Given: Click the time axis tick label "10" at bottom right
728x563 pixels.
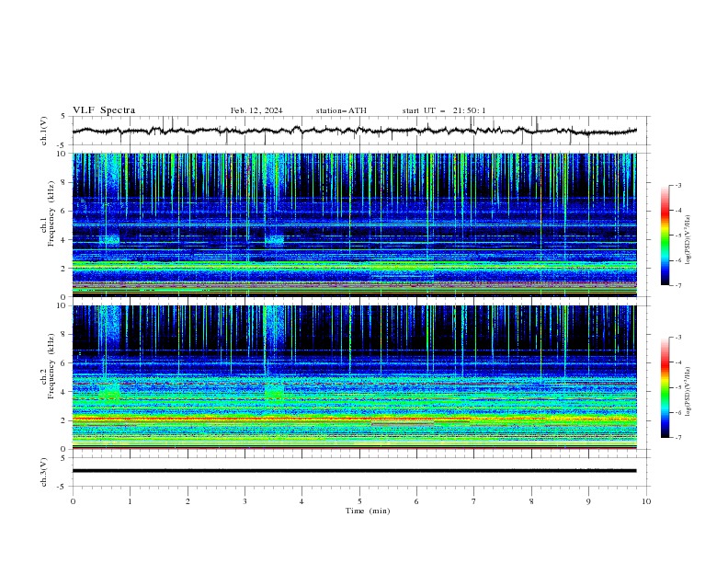Looking at the screenshot, I should point(646,501).
